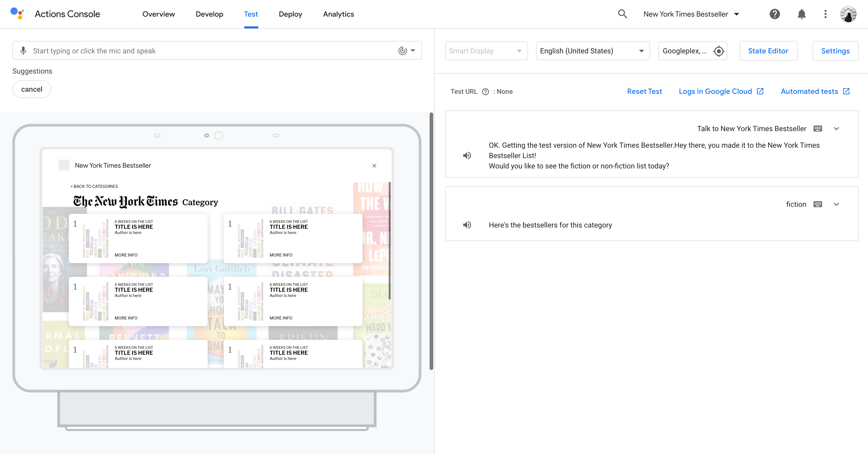Click the simulator panel vertical scrollbar
Viewport: 868px width, 454px height.
coord(431,241)
